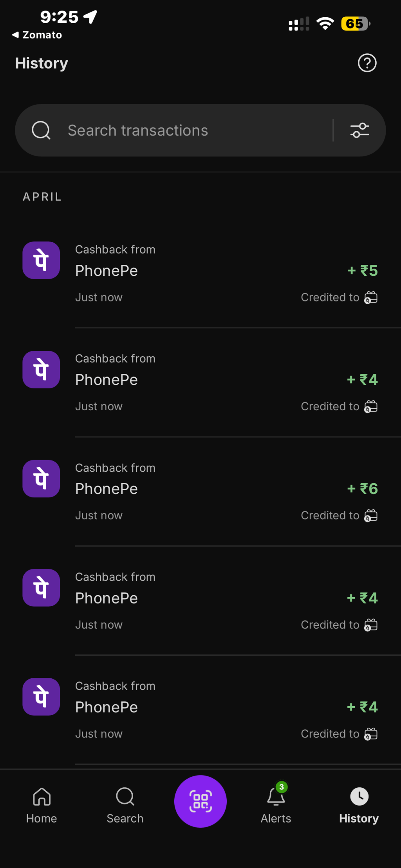Open the QR code scanner button
401x868 pixels.
[x=200, y=801]
